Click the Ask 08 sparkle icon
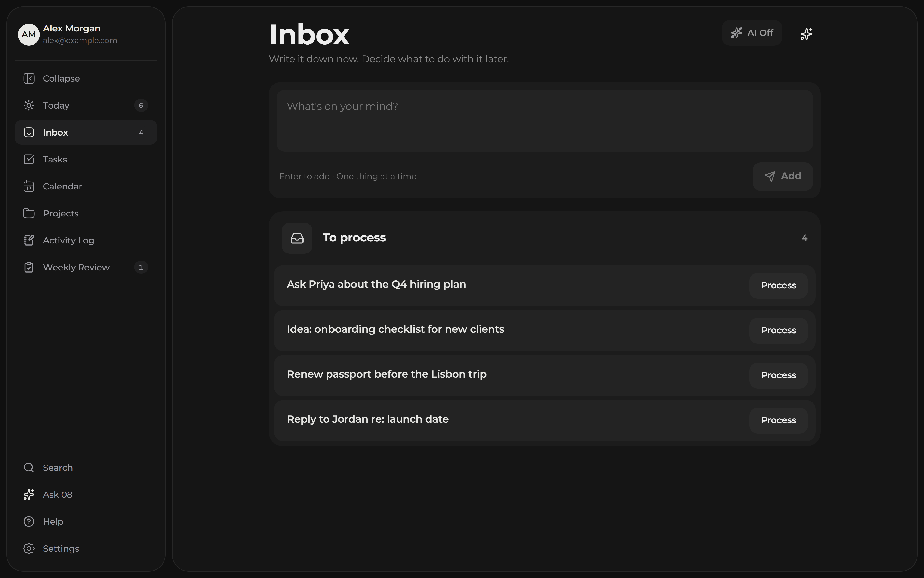The width and height of the screenshot is (924, 578). [x=29, y=495]
